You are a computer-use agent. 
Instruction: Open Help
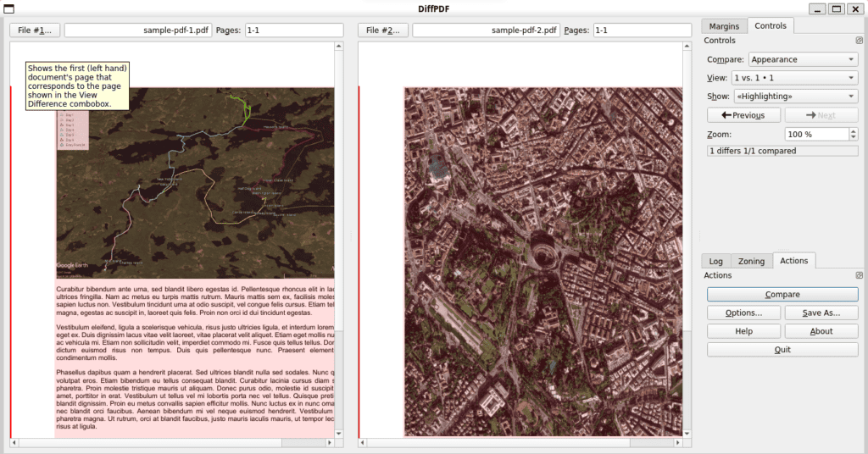(x=743, y=331)
